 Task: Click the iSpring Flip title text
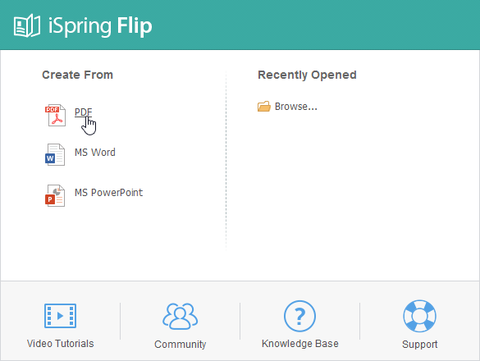pyautogui.click(x=100, y=26)
